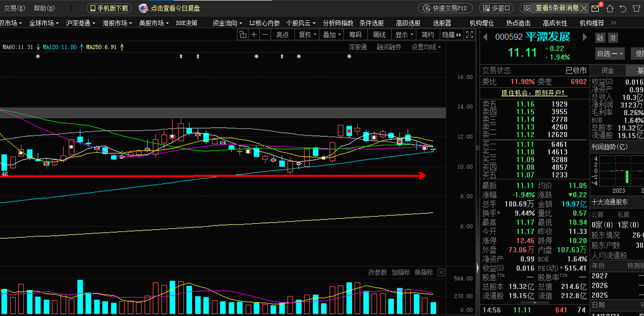Image resolution: width=644 pixels, height=316 pixels.
Task: Click 点击查看今日复盘 robot icon
Action: [x=143, y=8]
